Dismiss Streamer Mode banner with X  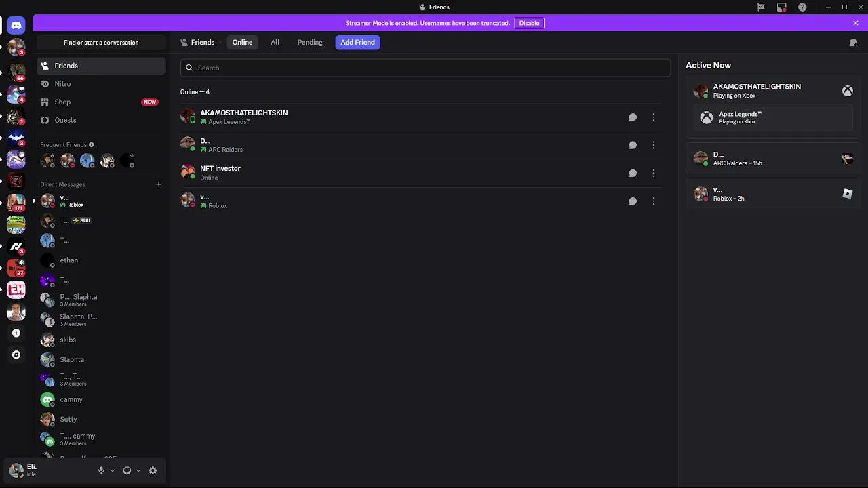pyautogui.click(x=856, y=23)
